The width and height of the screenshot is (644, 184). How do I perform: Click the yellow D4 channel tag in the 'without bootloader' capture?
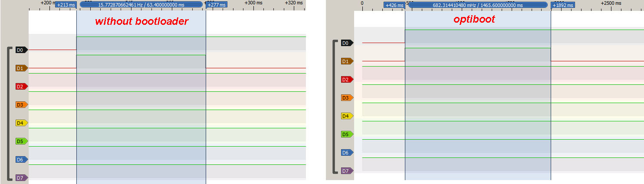pyautogui.click(x=21, y=123)
